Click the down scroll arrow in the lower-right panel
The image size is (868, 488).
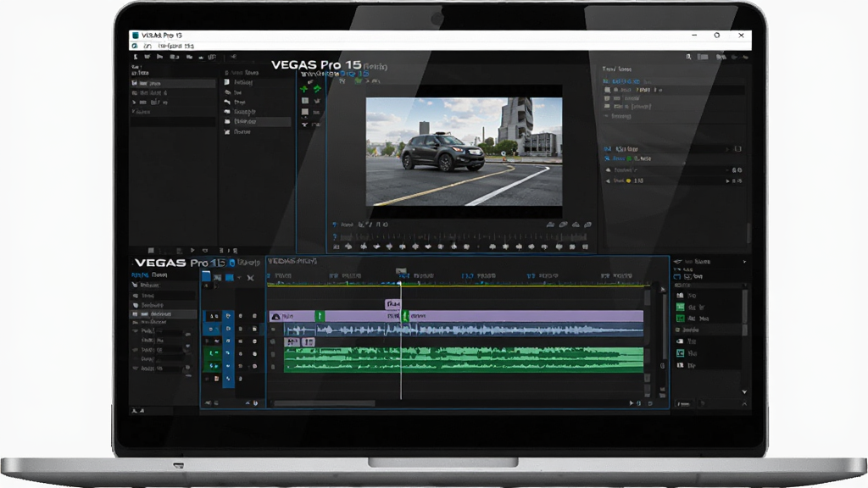744,391
